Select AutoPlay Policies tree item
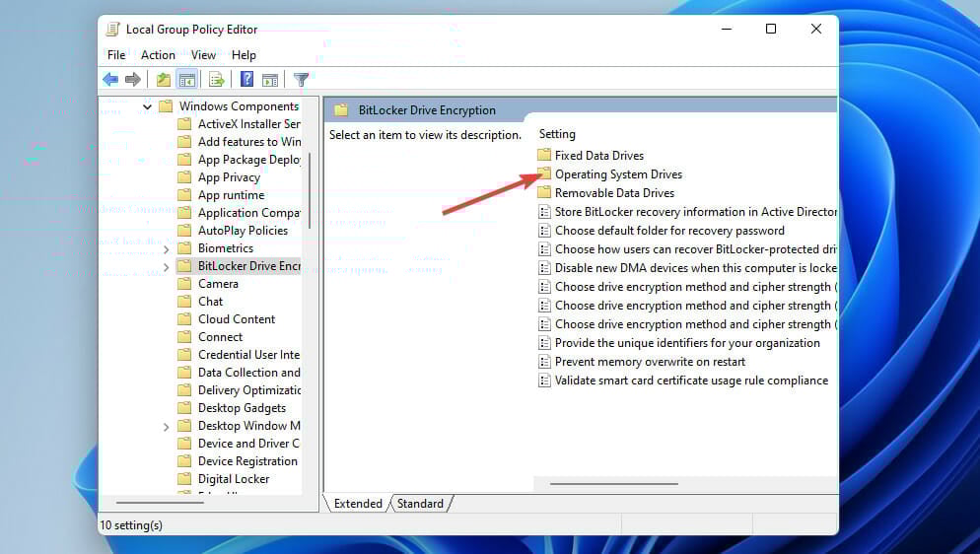Viewport: 980px width, 554px height. 243,231
